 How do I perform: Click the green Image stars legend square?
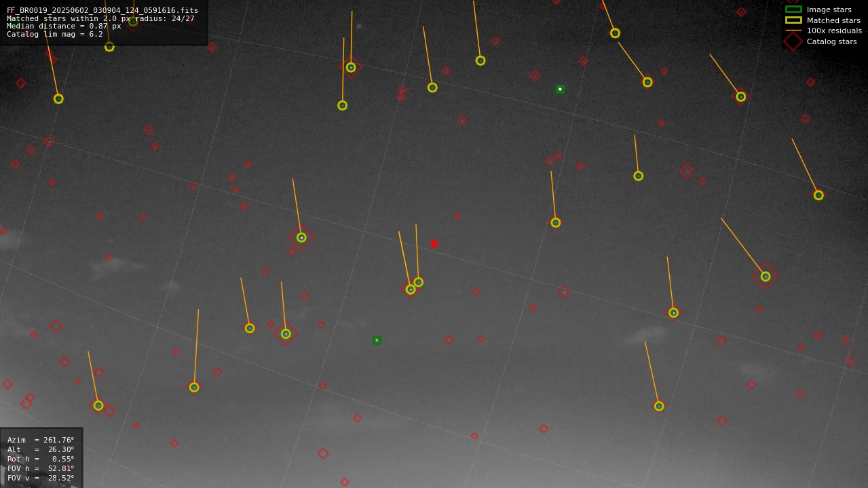click(x=793, y=10)
